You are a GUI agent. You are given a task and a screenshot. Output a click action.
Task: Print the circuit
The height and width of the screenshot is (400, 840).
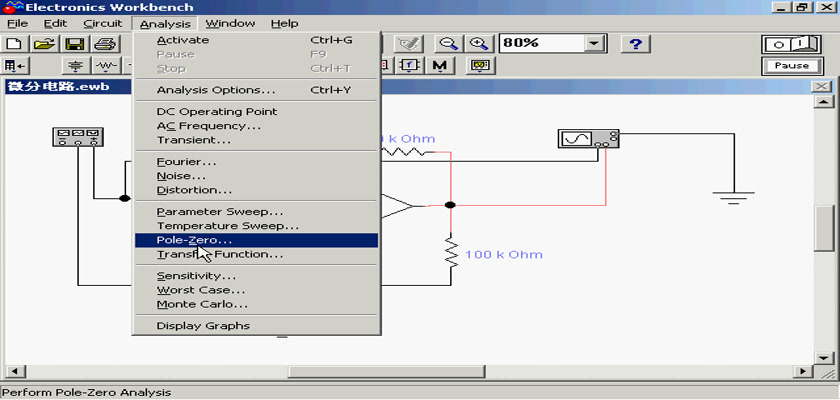(x=104, y=44)
